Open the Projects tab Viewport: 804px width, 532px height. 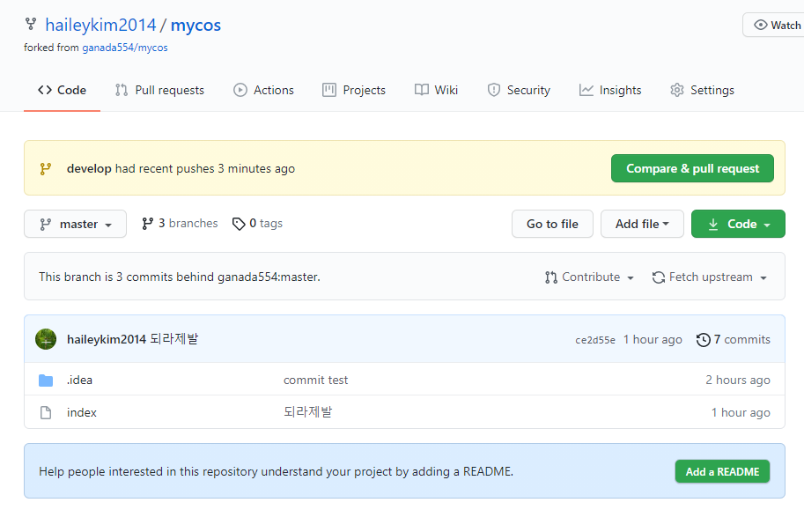354,90
